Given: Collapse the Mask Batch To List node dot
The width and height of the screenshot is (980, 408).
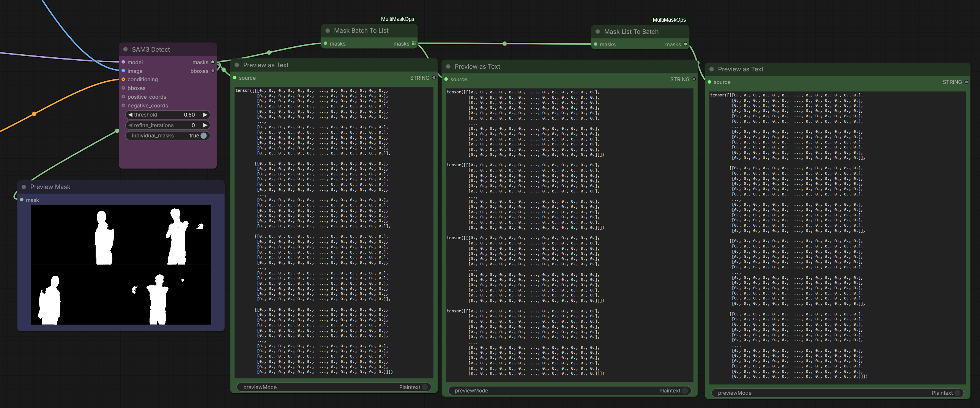Looking at the screenshot, I should pyautogui.click(x=328, y=30).
